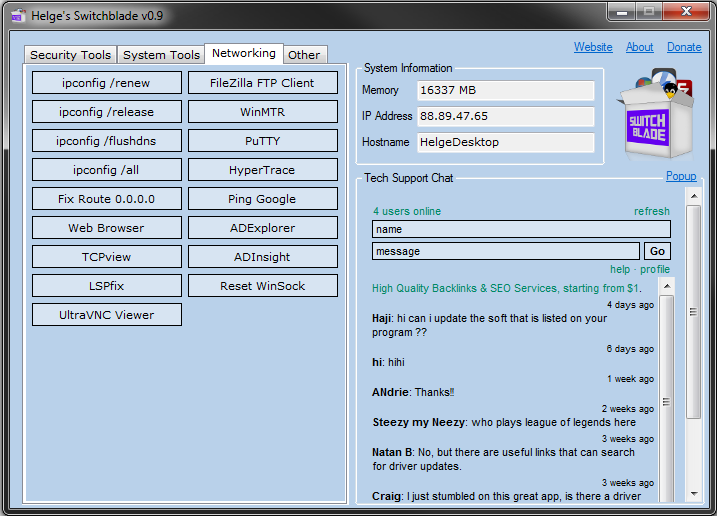Open ADInsight
The height and width of the screenshot is (516, 717).
tap(262, 257)
